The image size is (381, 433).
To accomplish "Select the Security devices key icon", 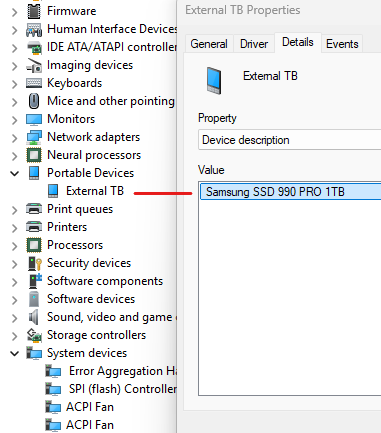I will tap(35, 263).
